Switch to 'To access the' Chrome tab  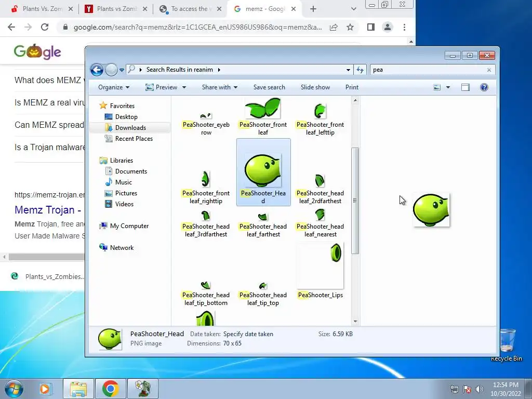(x=190, y=9)
